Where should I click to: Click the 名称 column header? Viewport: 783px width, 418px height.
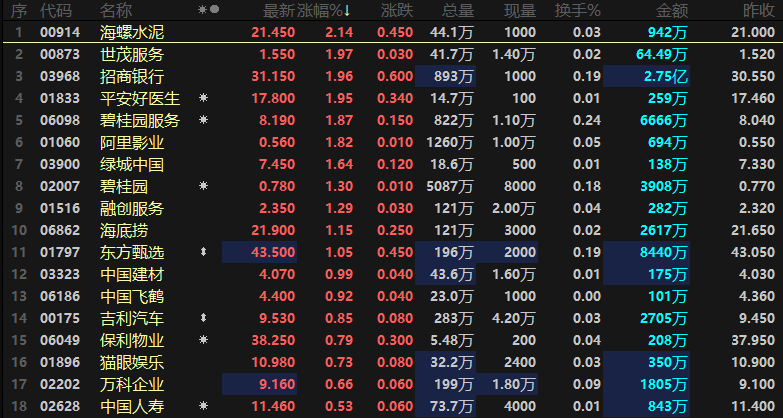coord(116,10)
